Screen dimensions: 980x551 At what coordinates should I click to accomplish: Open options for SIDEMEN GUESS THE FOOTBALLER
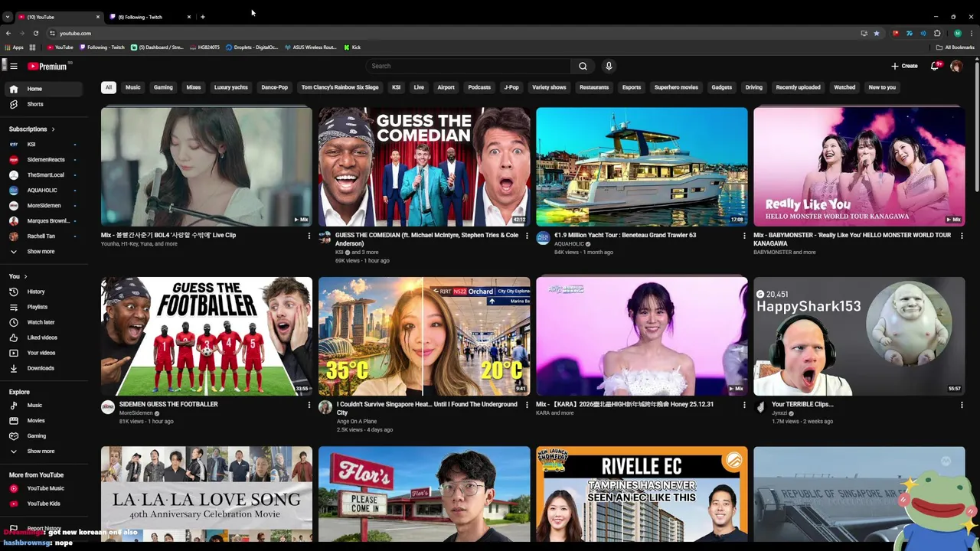point(309,405)
